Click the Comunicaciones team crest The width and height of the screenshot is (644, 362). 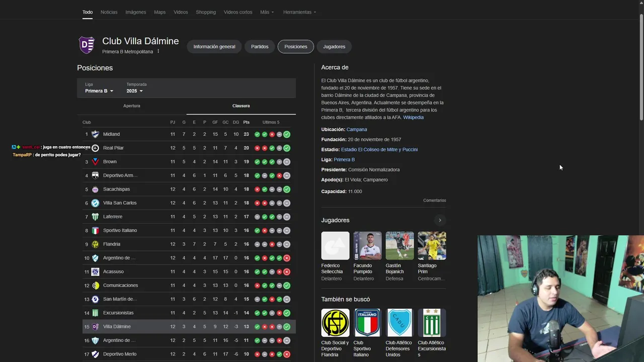pyautogui.click(x=95, y=285)
